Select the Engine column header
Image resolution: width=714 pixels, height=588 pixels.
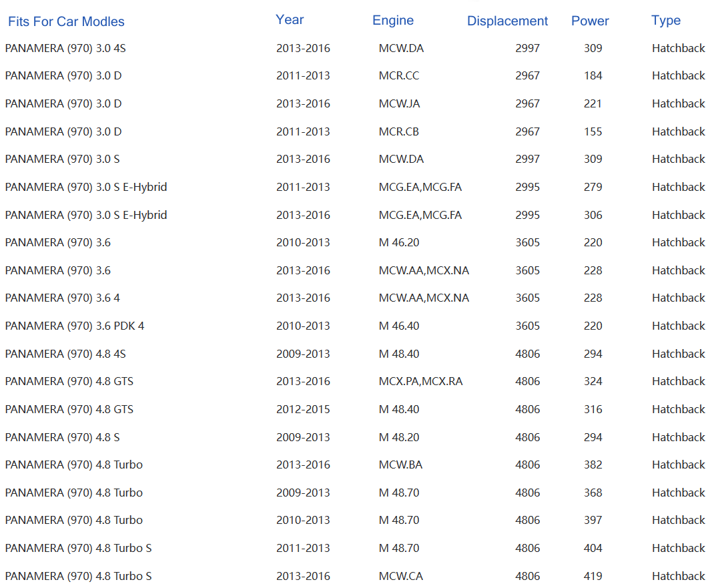click(392, 21)
